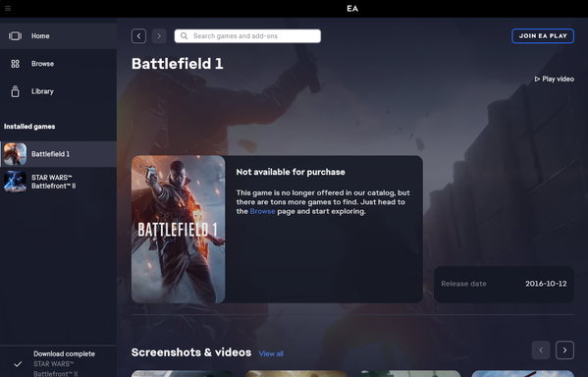Image resolution: width=588 pixels, height=377 pixels.
Task: Click the 'Screenshots & videos' heading
Action: point(191,352)
